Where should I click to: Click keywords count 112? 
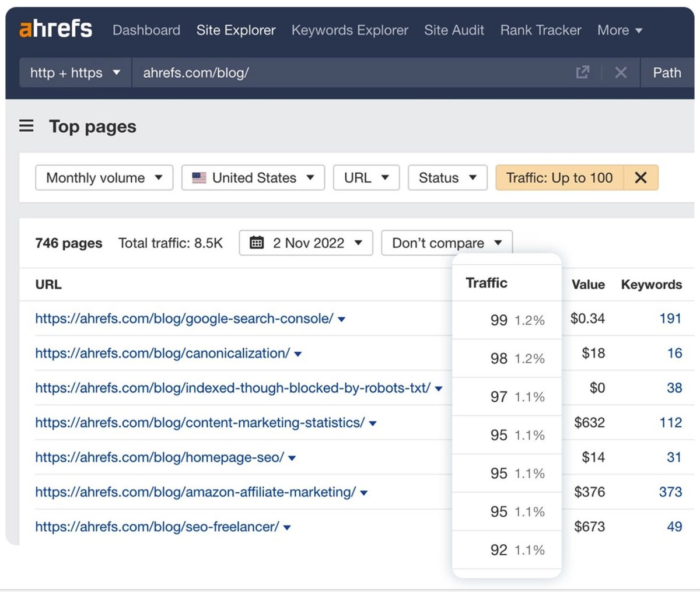coord(670,422)
